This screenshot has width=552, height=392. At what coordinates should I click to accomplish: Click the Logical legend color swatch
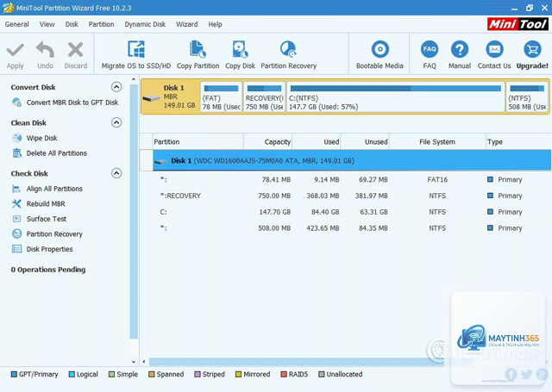click(x=72, y=374)
